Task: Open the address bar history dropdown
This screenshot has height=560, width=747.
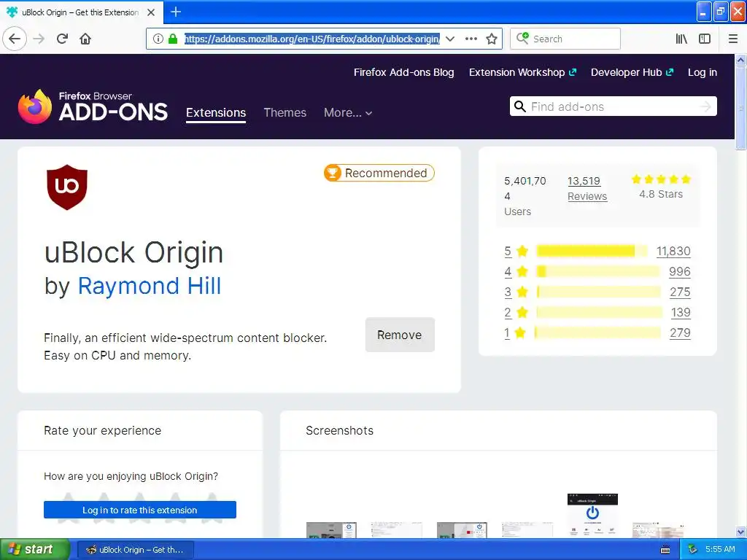Action: (449, 39)
